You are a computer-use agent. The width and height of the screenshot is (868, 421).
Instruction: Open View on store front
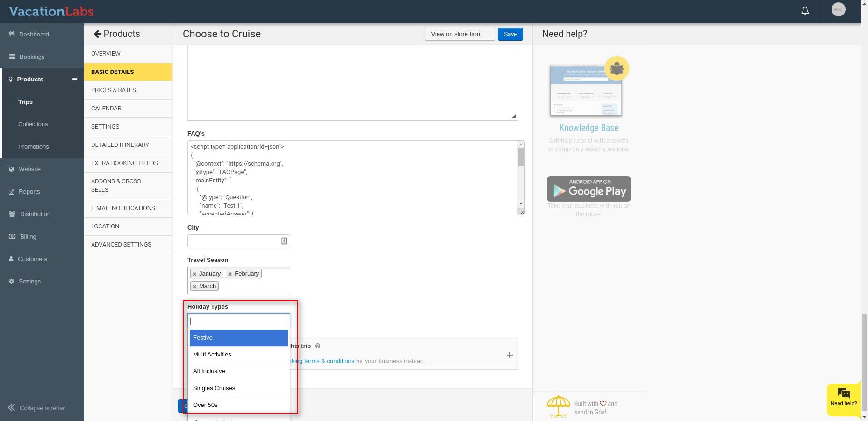click(x=459, y=34)
